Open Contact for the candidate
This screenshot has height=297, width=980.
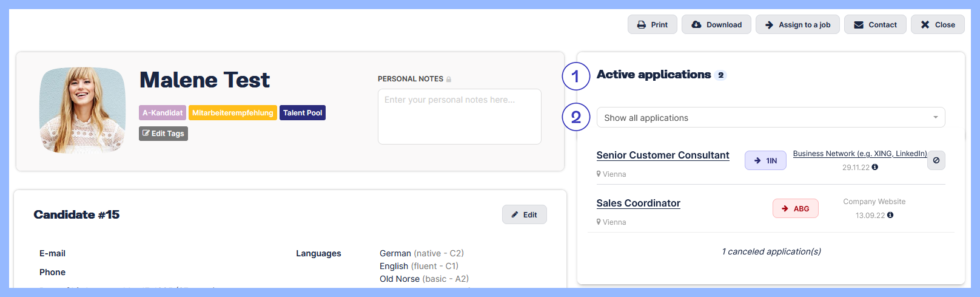tap(875, 25)
